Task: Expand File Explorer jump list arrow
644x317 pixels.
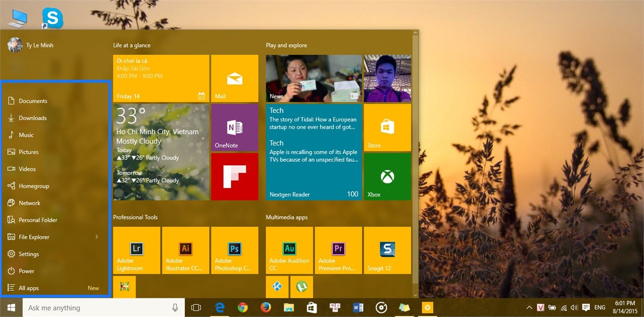Action: tap(97, 237)
